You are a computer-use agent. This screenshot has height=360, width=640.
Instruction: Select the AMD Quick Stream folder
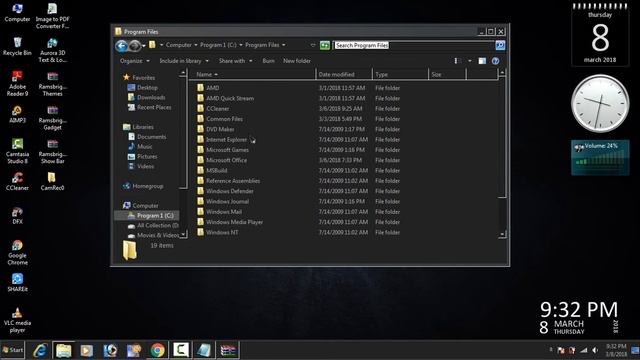225,98
